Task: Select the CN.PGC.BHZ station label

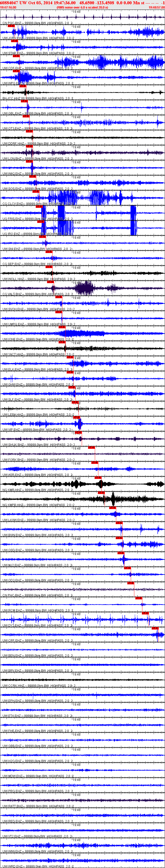Action: click(x=37, y=23)
